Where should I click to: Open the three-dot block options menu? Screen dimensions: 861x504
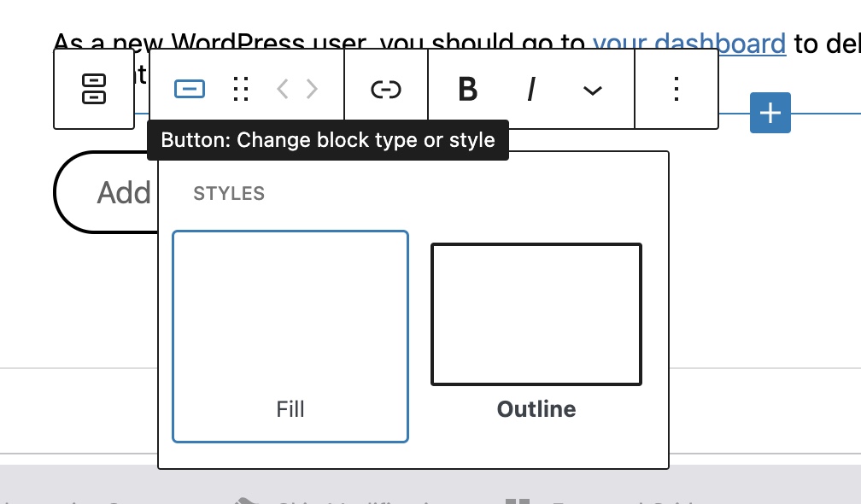[676, 89]
